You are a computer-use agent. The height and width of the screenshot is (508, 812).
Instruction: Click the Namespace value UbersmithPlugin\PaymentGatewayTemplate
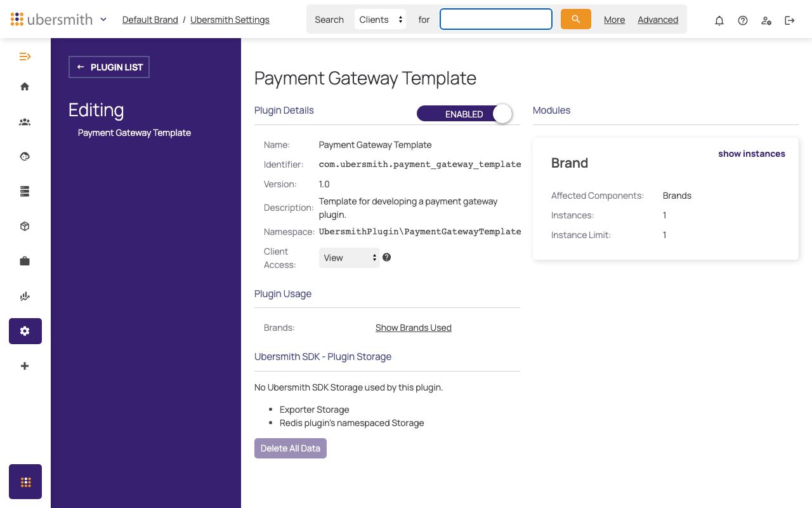[x=420, y=232]
